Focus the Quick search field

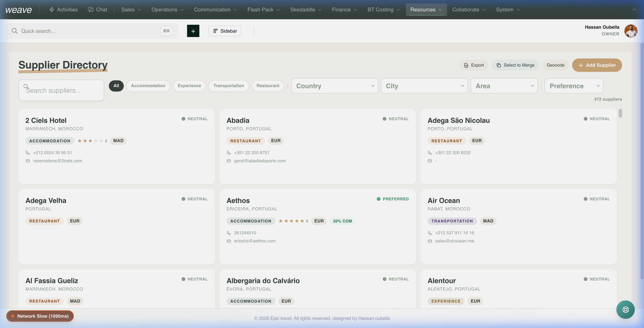(x=92, y=31)
